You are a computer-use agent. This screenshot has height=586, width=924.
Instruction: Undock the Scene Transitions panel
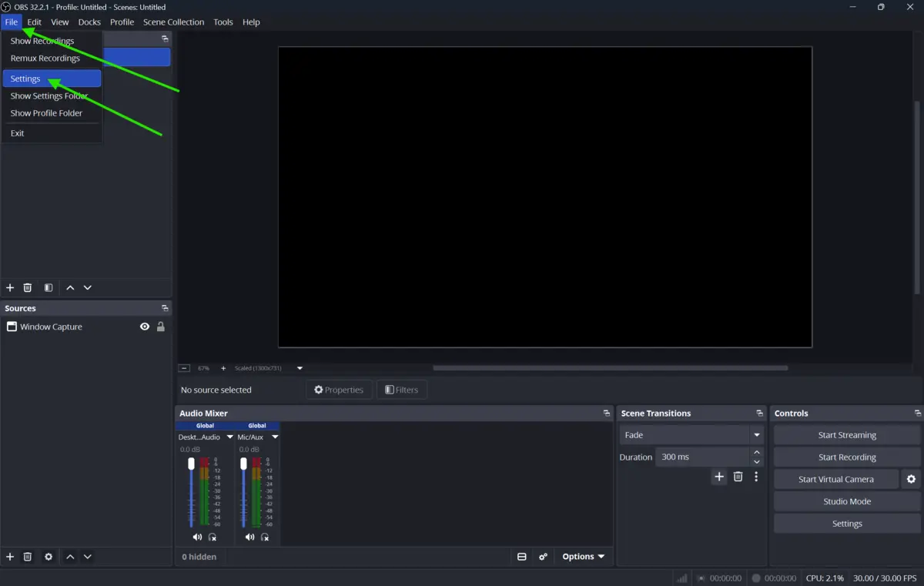tap(760, 414)
